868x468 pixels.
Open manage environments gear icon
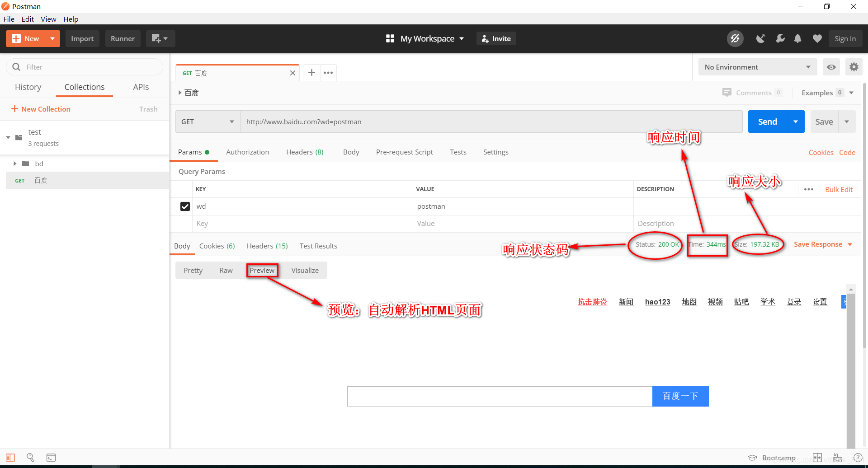[854, 67]
